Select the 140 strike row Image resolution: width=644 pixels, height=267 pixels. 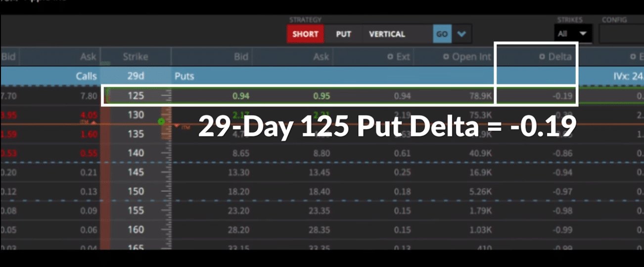click(322, 153)
